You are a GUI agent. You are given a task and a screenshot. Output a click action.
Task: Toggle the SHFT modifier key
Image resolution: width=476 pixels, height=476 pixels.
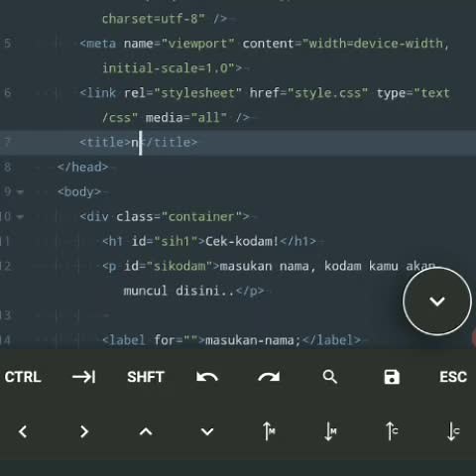point(146,377)
